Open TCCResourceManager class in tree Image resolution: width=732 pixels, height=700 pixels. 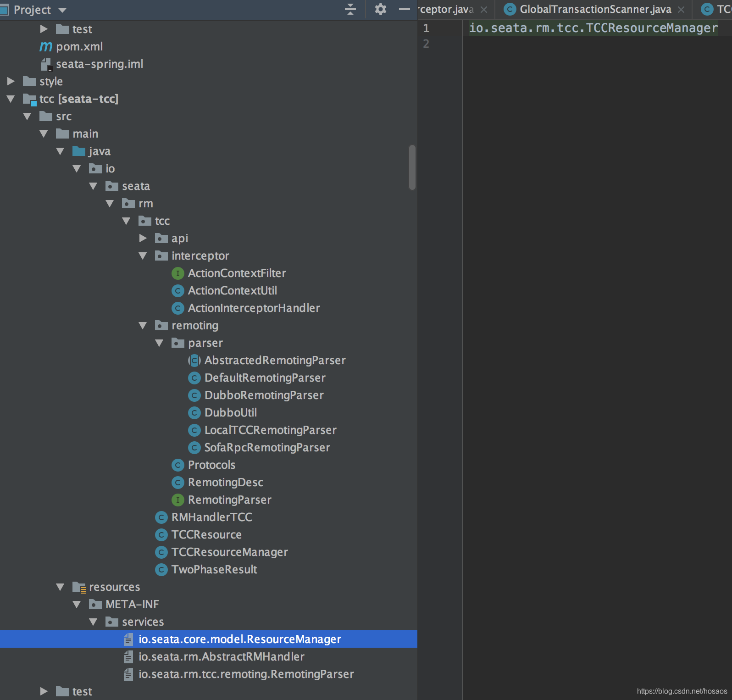pyautogui.click(x=230, y=552)
